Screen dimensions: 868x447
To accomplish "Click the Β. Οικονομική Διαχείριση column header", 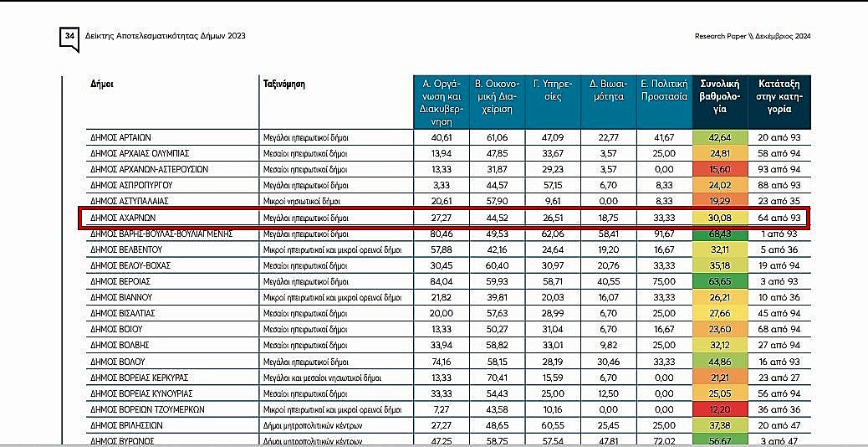I will coord(497,96).
